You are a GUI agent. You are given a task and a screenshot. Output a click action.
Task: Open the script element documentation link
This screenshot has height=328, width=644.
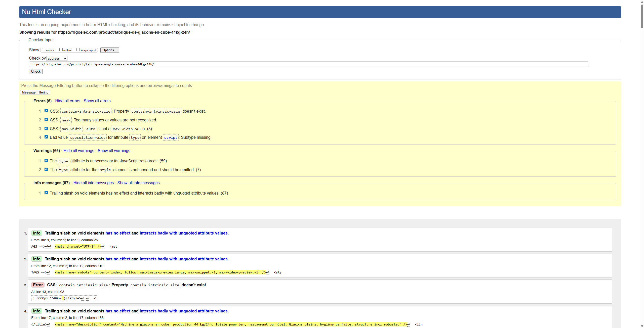coord(171,137)
